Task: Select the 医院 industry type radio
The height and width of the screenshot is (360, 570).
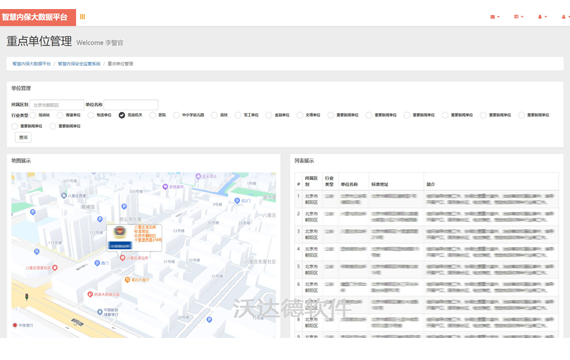Action: (x=153, y=115)
